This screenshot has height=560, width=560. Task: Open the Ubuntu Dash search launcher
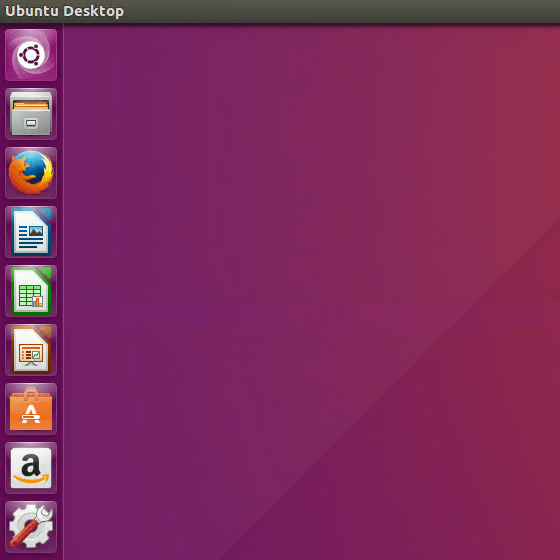pos(31,55)
